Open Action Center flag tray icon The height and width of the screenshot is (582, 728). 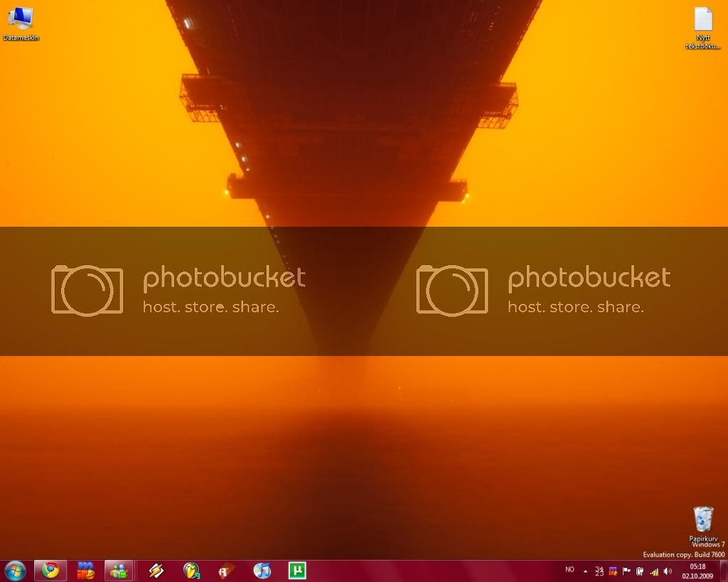coord(626,571)
